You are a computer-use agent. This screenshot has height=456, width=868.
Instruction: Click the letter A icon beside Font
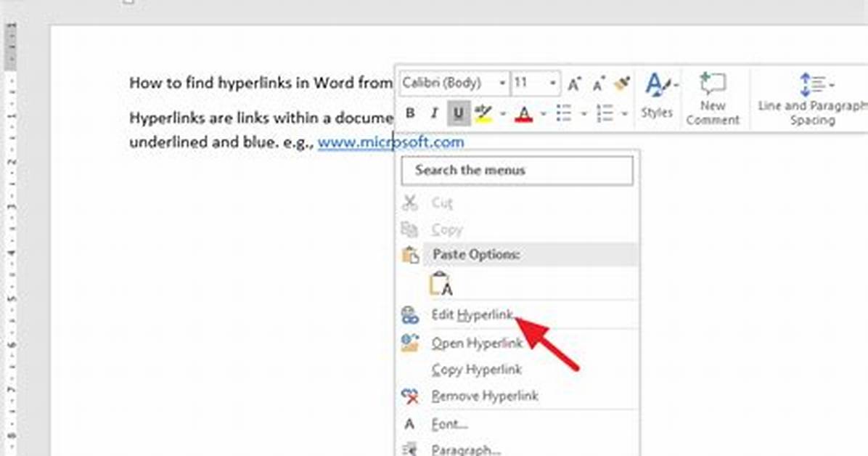[x=409, y=425]
